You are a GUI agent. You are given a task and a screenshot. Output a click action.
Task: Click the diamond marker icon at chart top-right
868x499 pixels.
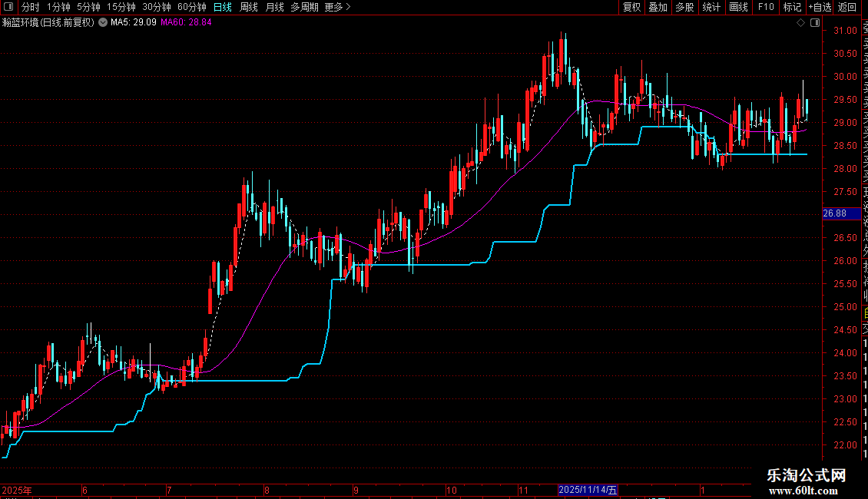(x=800, y=23)
